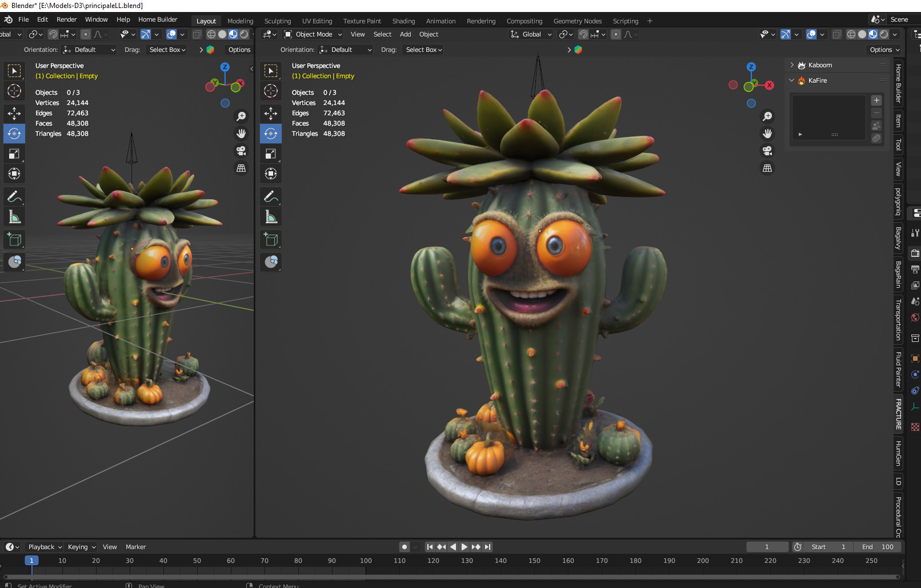Toggle camera view icon in left viewport

(x=241, y=151)
